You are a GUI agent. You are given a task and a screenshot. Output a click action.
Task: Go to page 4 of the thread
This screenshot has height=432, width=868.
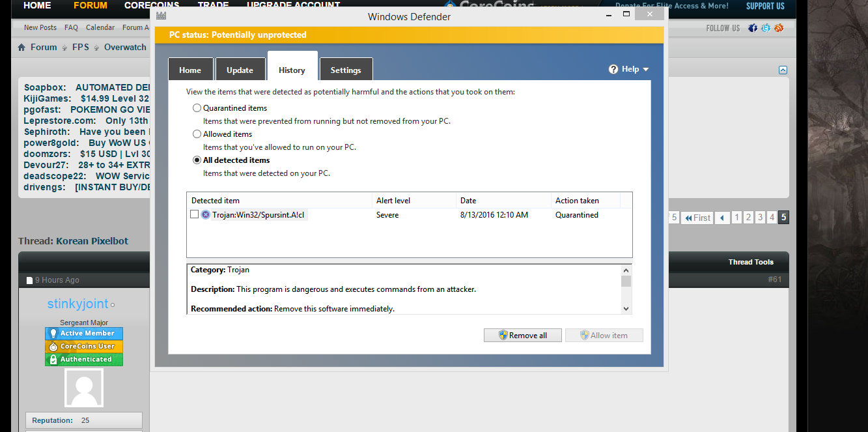click(772, 218)
